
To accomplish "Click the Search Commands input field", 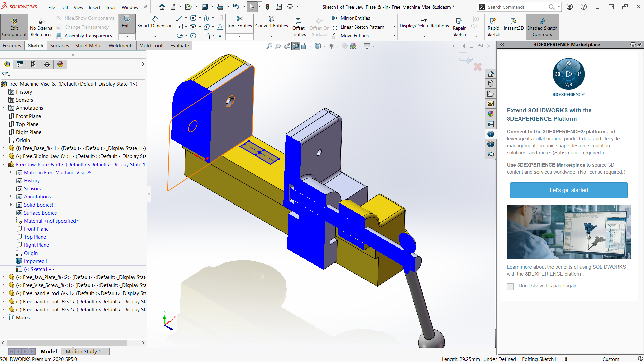I will [517, 7].
